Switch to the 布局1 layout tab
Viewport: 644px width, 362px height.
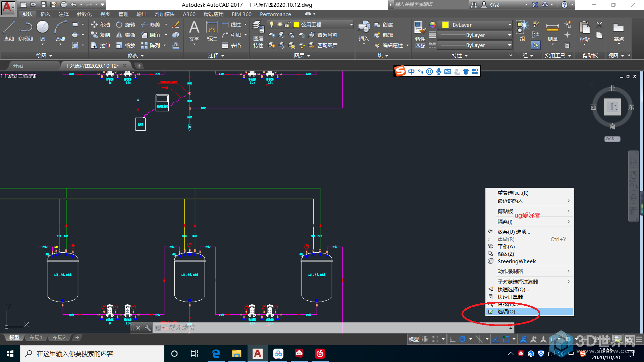click(x=36, y=338)
